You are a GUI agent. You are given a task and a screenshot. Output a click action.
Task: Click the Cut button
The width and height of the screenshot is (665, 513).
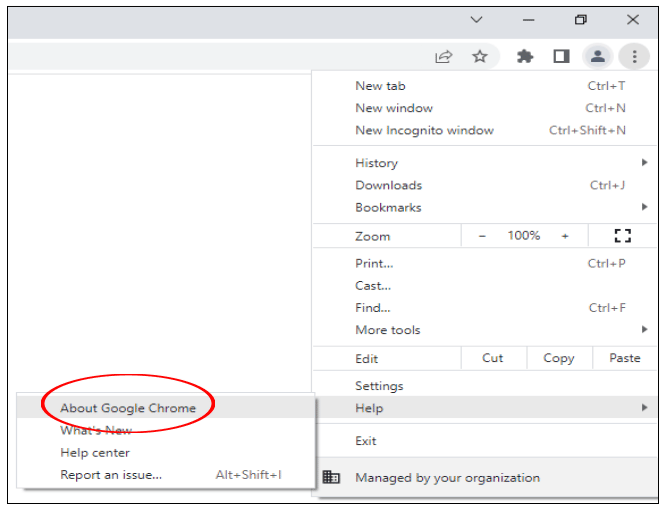pyautogui.click(x=493, y=358)
